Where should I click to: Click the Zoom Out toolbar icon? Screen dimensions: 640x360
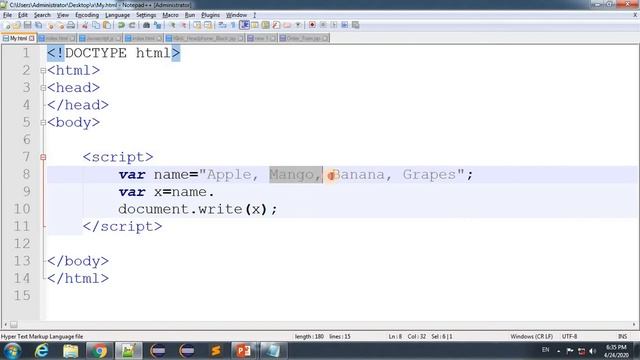click(184, 25)
